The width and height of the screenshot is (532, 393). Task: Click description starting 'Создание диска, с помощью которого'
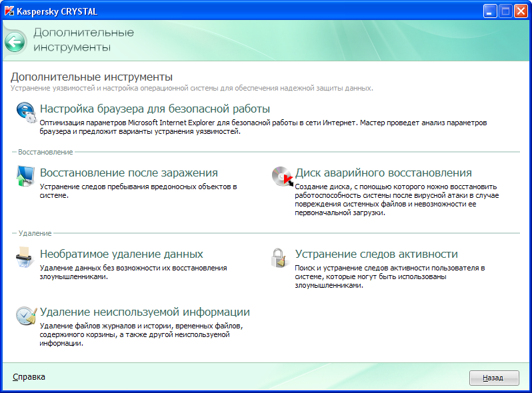click(397, 200)
